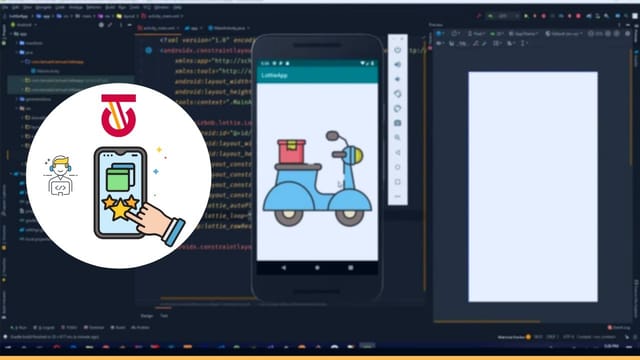The height and width of the screenshot is (360, 640).
Task: Open the Run tool window button
Action: coord(19,328)
